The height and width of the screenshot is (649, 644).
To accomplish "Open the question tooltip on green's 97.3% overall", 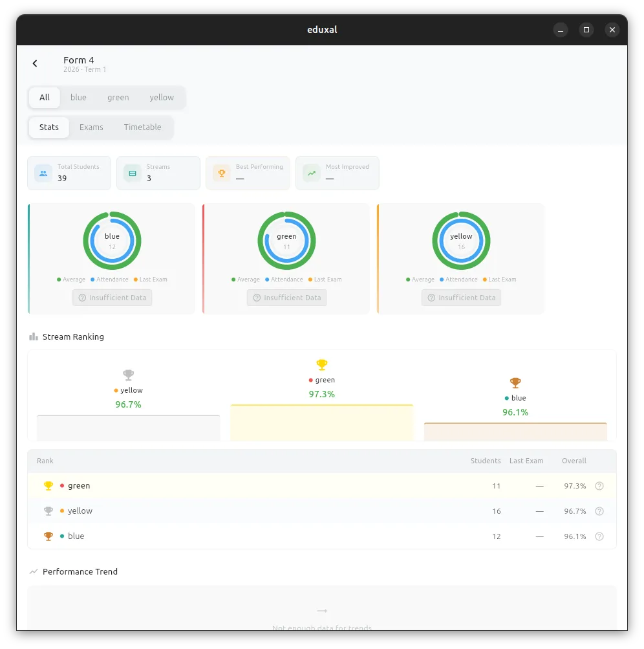I will (x=599, y=485).
